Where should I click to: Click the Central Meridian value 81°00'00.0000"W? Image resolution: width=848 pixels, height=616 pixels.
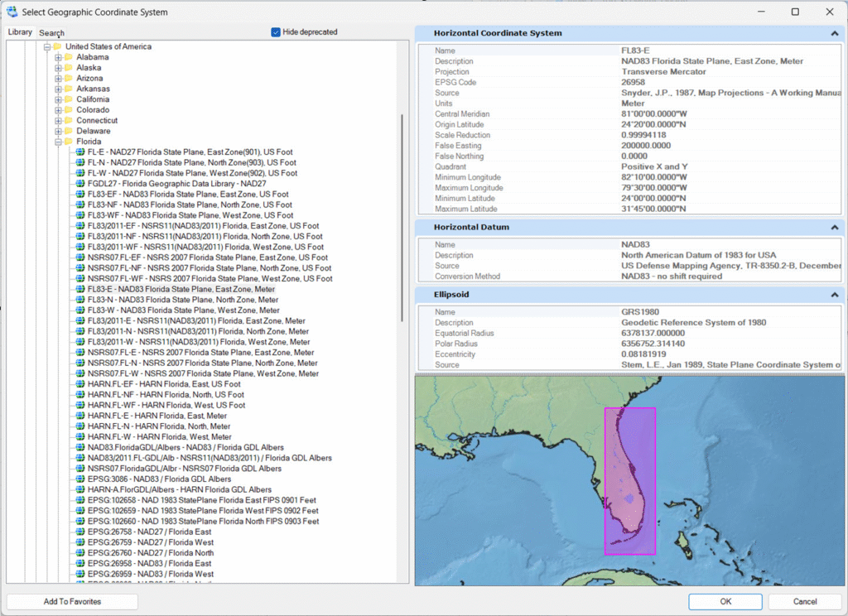[x=654, y=113]
